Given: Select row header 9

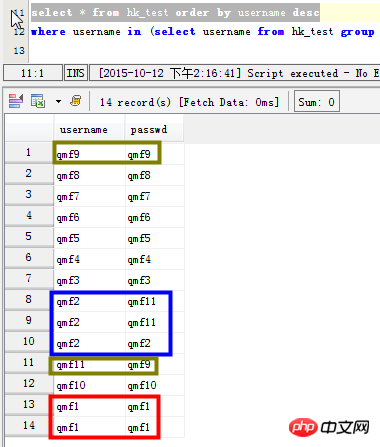Looking at the screenshot, I should 29,321.
